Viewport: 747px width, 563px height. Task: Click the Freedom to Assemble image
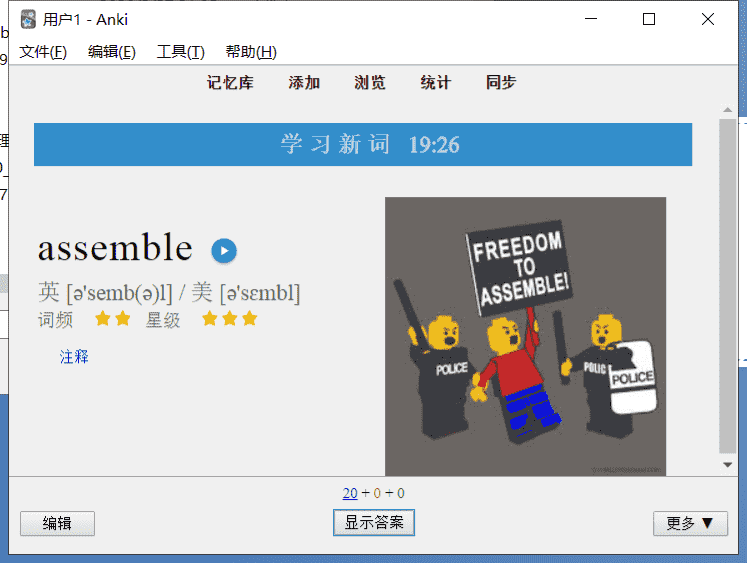point(525,336)
